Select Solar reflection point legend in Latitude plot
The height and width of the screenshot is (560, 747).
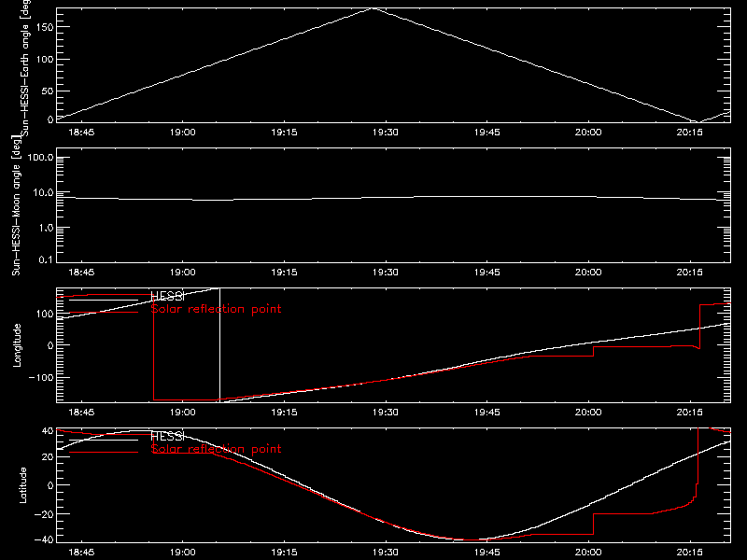click(216, 449)
